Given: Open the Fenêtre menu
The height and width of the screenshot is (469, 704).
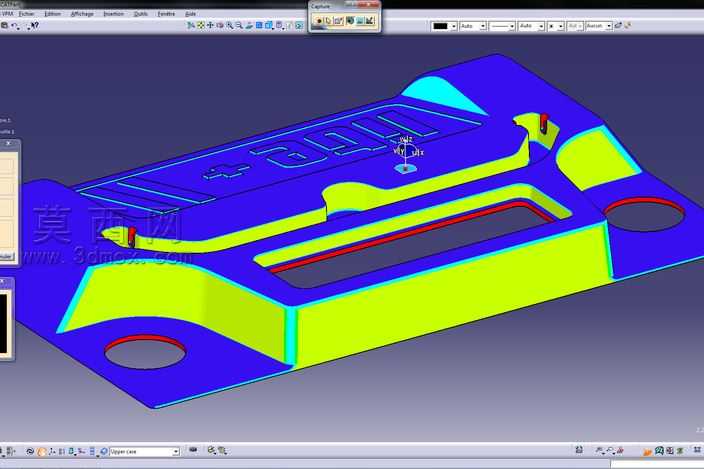Looking at the screenshot, I should tap(166, 14).
